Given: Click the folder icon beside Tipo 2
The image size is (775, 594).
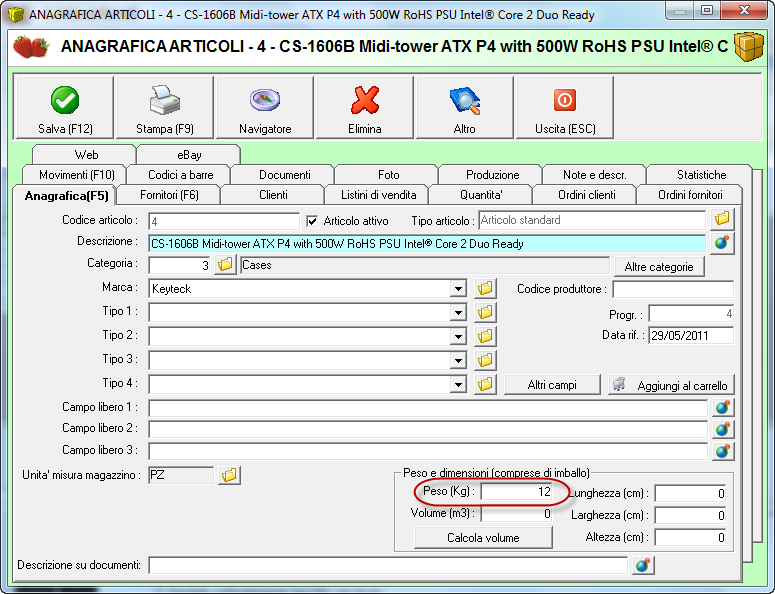Looking at the screenshot, I should pos(485,336).
